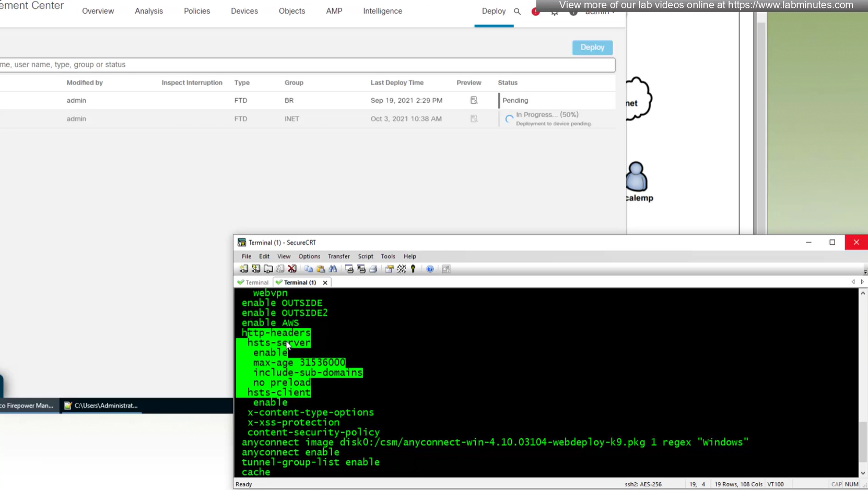Screen dimensions: 868x490
Task: Open deployment preview for the BR device
Action: coord(474,100)
